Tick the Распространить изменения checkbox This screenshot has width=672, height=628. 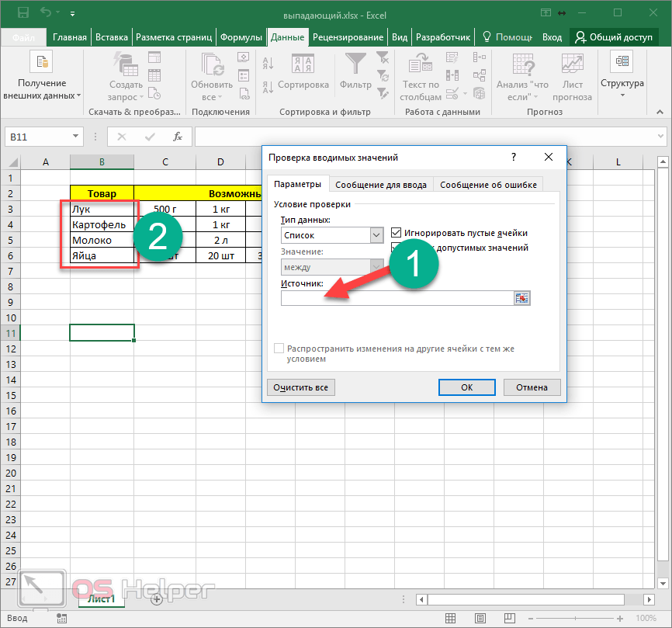[280, 349]
